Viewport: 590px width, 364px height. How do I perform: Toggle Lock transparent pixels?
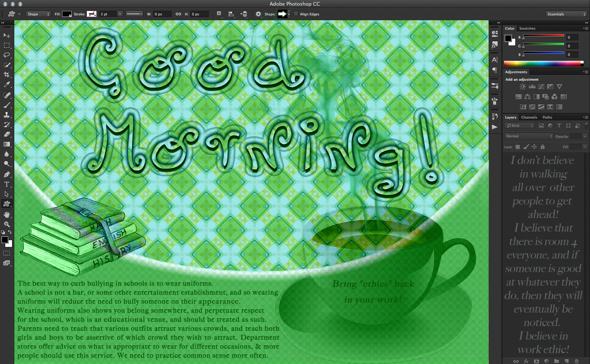(518, 147)
